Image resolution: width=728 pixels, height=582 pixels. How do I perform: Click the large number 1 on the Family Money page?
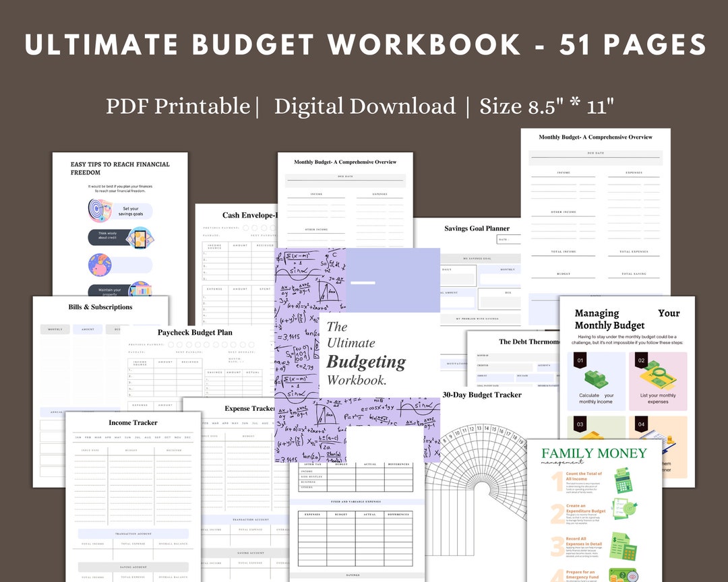coord(557,481)
